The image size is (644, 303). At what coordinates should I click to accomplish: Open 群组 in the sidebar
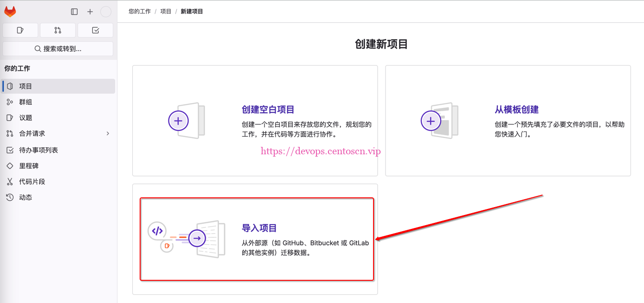click(x=26, y=102)
